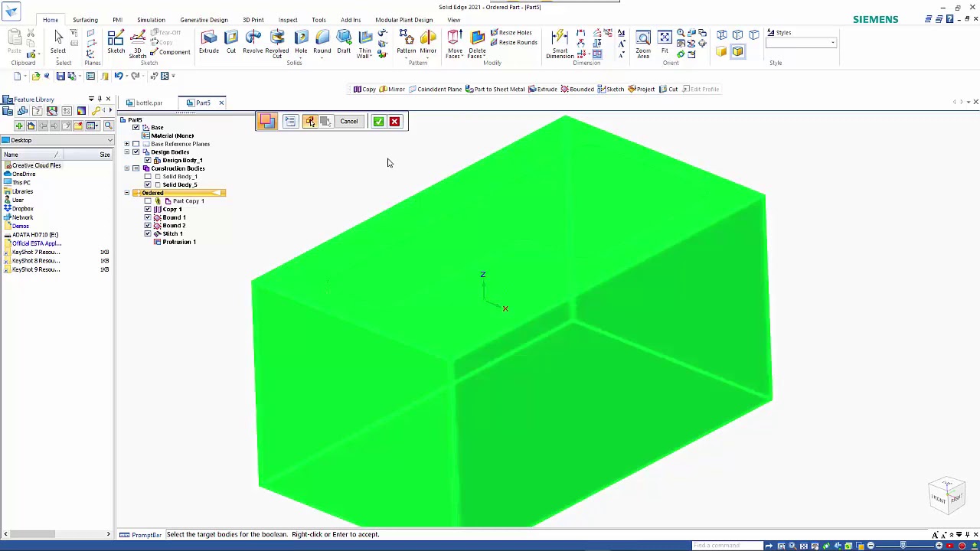Expand Base Reference Planes node

[x=127, y=144]
